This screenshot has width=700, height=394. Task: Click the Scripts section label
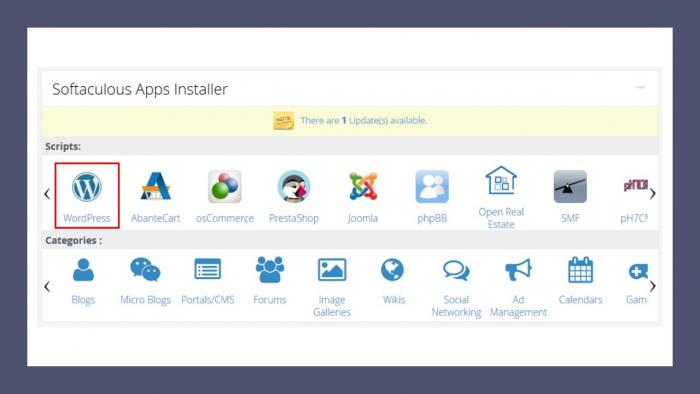point(63,146)
